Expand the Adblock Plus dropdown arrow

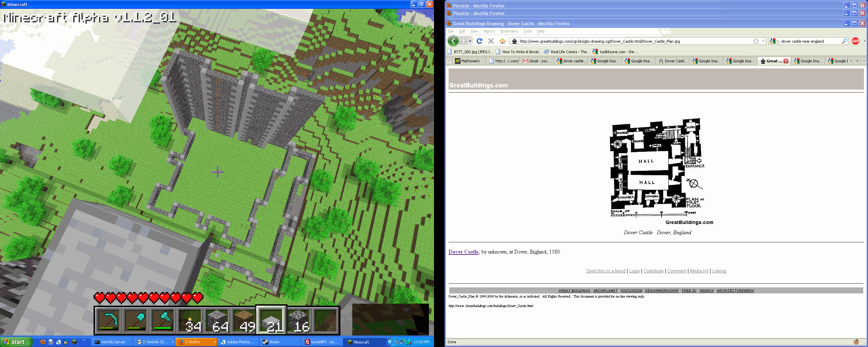864,41
